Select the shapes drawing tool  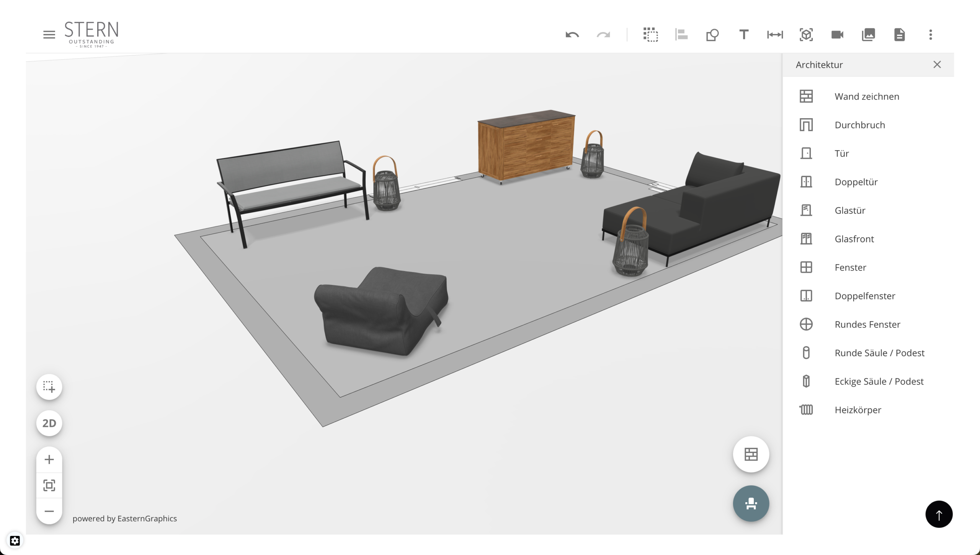[x=712, y=35]
